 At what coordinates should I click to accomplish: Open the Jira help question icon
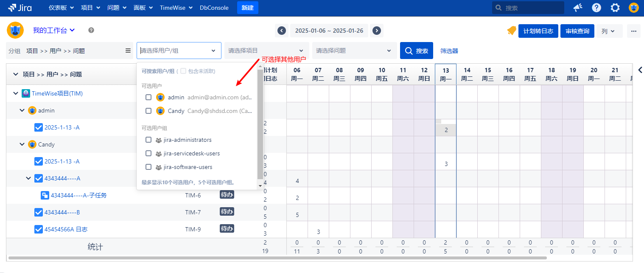(596, 8)
